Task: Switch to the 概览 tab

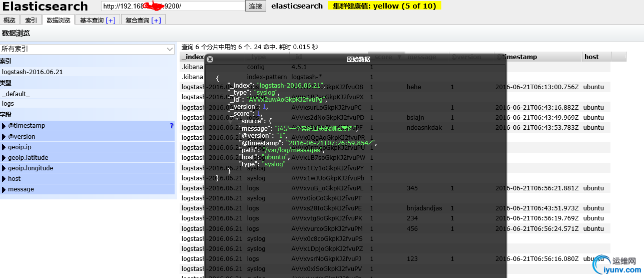Action: [10, 20]
